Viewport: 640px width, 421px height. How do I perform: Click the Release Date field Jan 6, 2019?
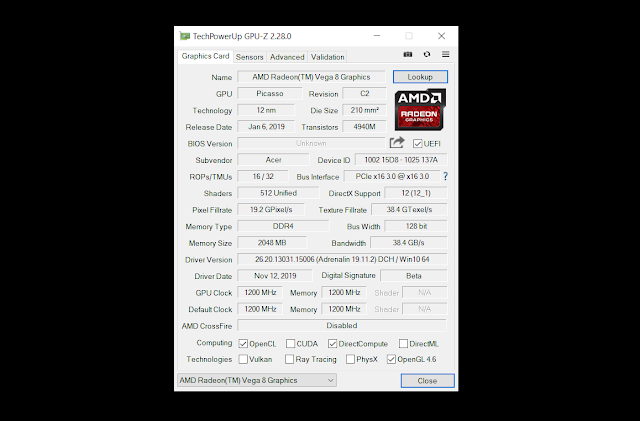(x=266, y=127)
